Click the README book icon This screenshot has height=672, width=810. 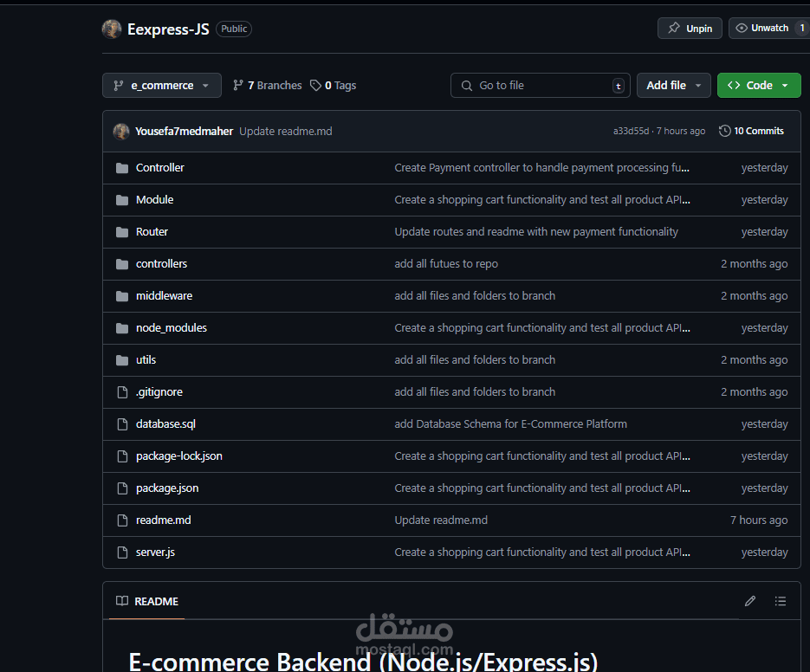(122, 601)
